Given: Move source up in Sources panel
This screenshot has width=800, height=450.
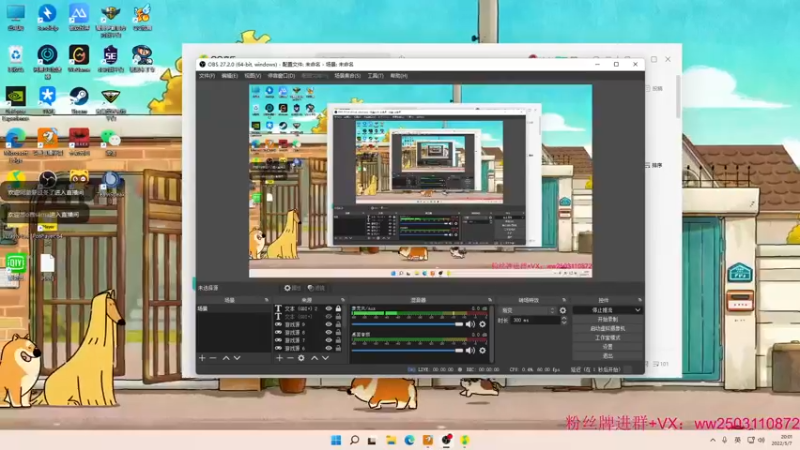Looking at the screenshot, I should (314, 358).
